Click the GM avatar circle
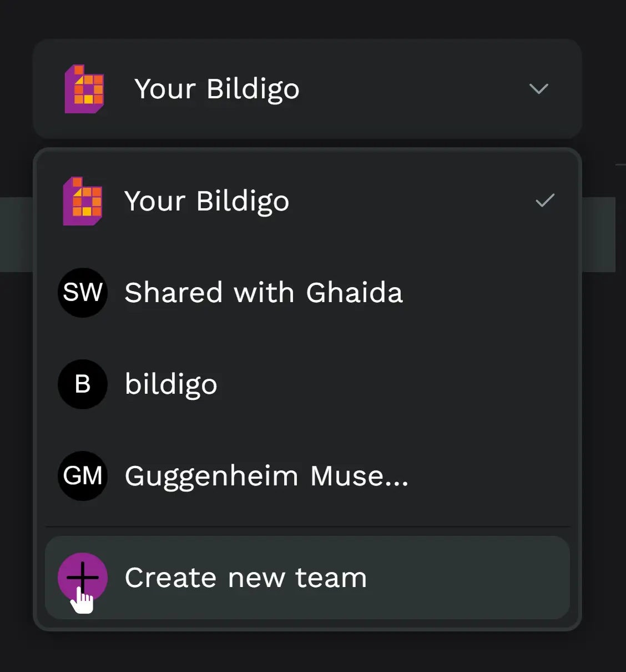This screenshot has height=672, width=626. [83, 476]
